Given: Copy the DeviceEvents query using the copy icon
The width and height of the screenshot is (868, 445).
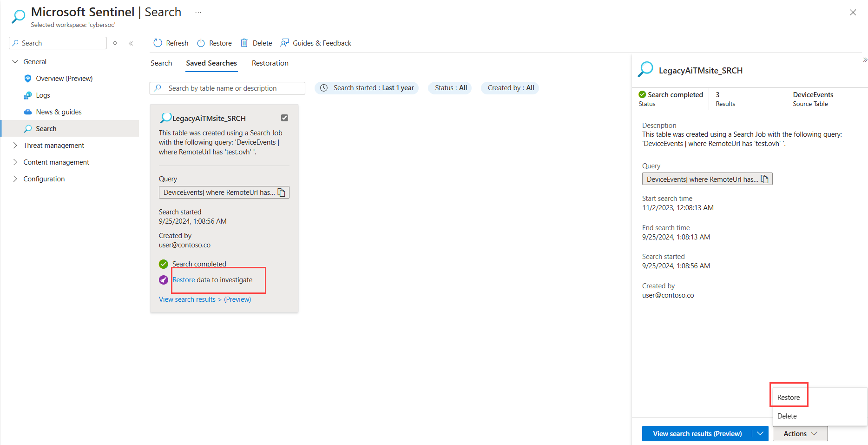Looking at the screenshot, I should pyautogui.click(x=282, y=192).
